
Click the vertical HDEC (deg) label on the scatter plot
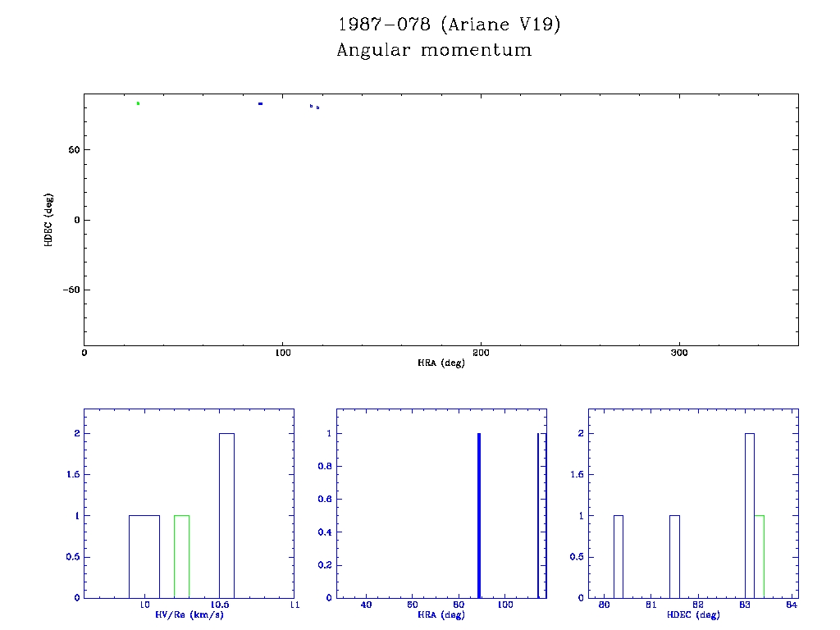(49, 220)
